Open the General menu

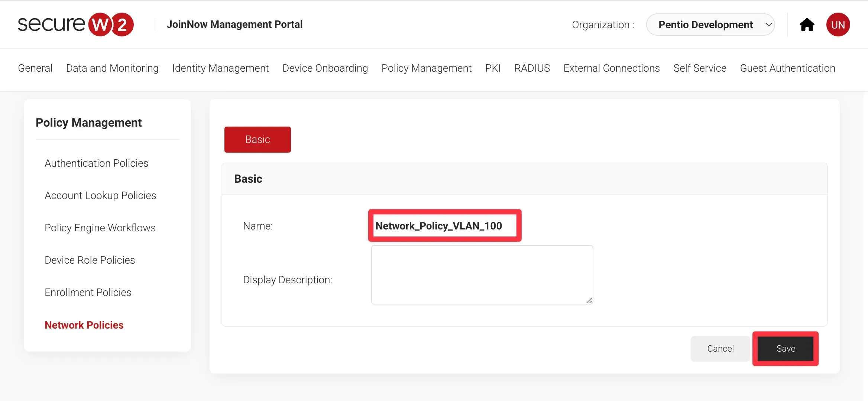35,68
